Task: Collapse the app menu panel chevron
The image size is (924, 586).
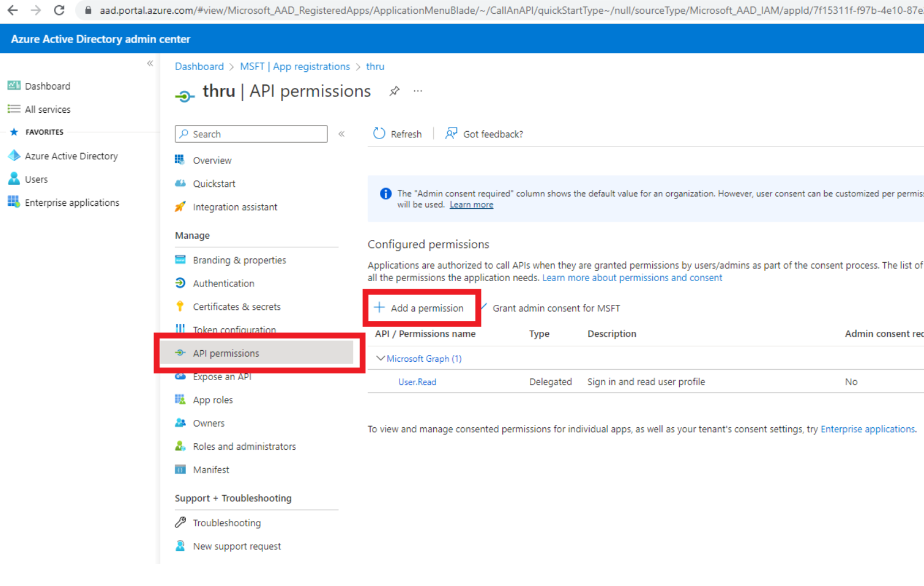Action: tap(341, 134)
